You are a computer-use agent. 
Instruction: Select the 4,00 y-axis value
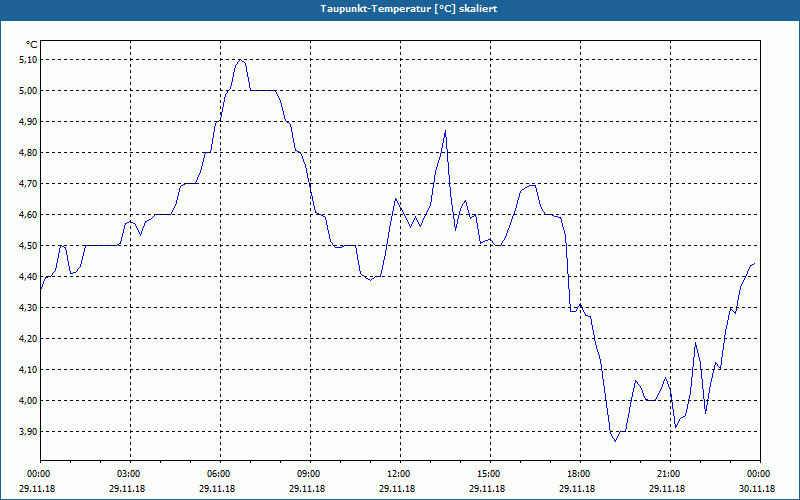[x=28, y=401]
